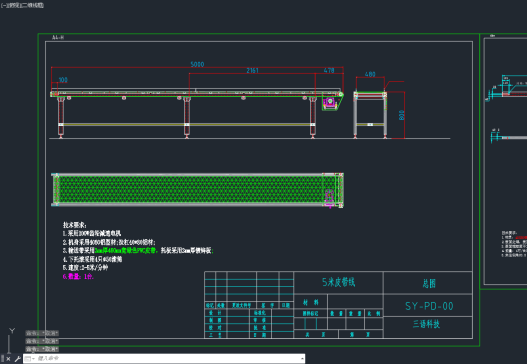
Task: Select magenta note 6 '数量: 1台'
Action: click(78, 276)
